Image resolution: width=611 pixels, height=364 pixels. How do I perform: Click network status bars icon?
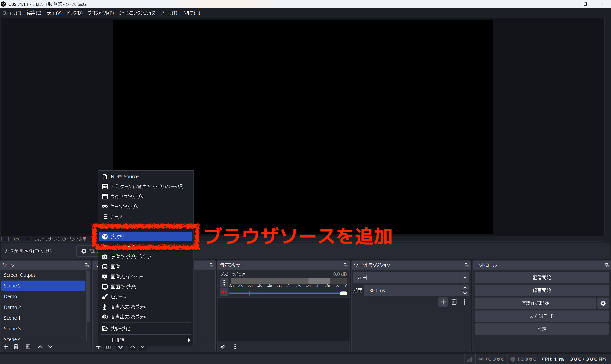coord(470,359)
